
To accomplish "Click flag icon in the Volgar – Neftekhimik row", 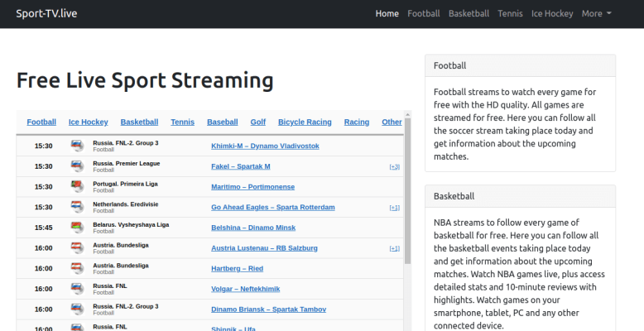I will point(77,289).
